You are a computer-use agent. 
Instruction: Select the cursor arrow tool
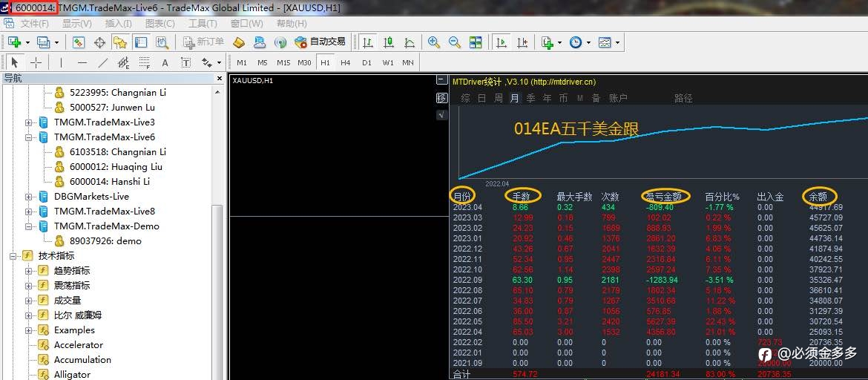tap(15, 62)
